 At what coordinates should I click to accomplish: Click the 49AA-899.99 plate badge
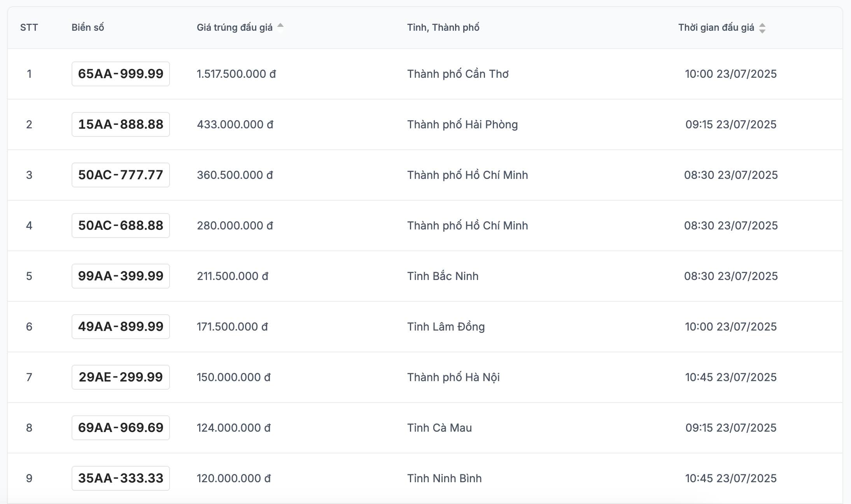[x=121, y=327]
